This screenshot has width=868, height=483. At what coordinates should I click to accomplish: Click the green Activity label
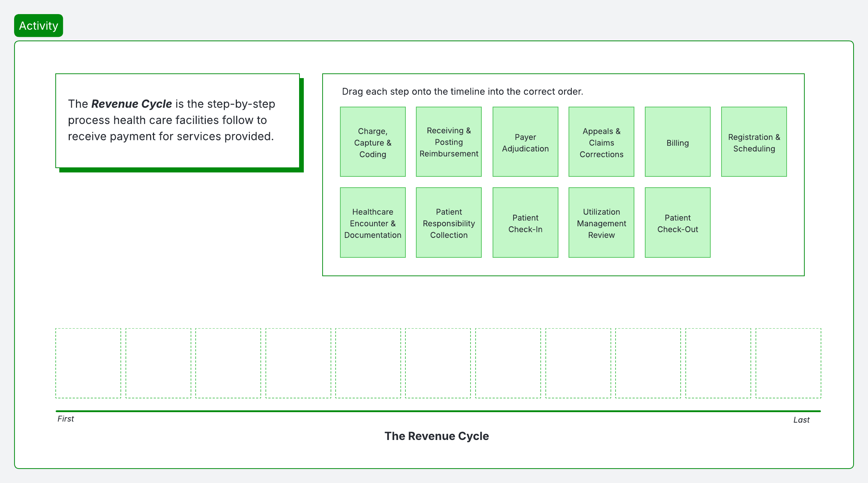pyautogui.click(x=38, y=26)
